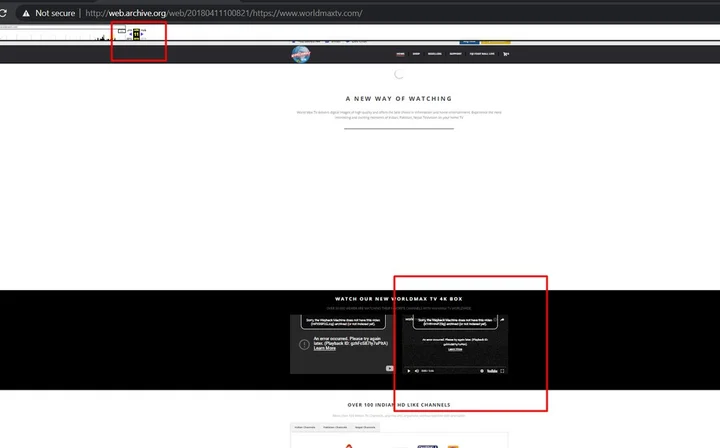Viewport: 720px width, 448px height.
Task: Click the WorldMax TV globe logo
Action: click(301, 54)
